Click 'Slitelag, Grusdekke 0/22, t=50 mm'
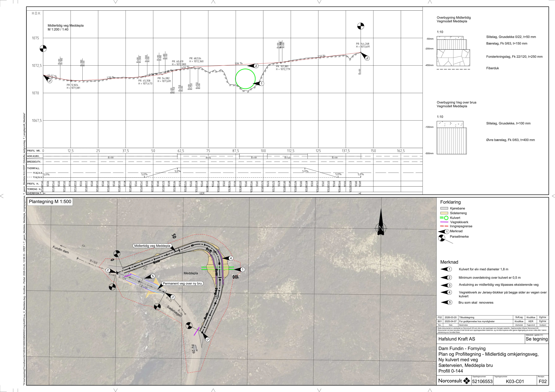 coord(511,37)
